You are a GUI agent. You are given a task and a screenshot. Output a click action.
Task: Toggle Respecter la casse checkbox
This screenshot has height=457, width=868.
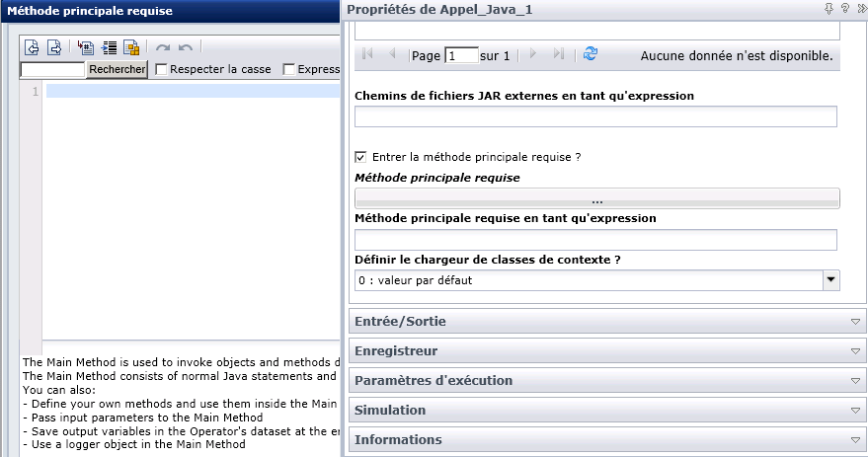[x=161, y=69]
